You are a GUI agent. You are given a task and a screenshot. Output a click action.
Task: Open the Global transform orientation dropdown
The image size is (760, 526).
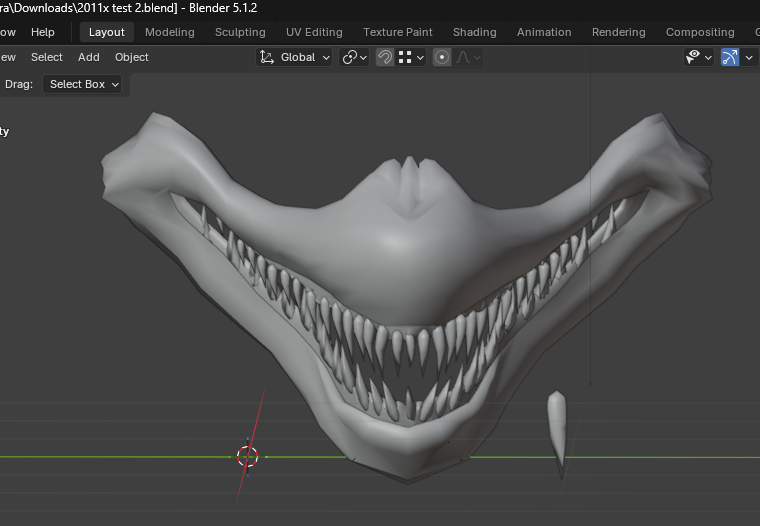click(x=294, y=57)
